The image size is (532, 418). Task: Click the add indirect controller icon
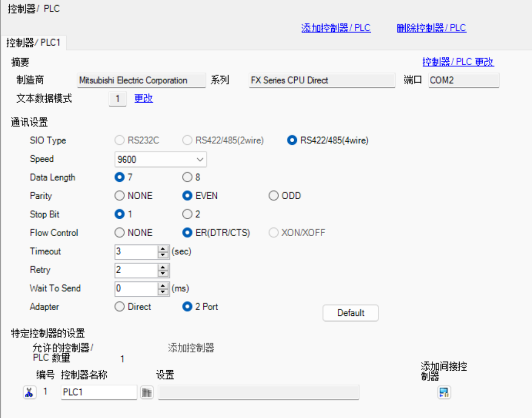[444, 393]
